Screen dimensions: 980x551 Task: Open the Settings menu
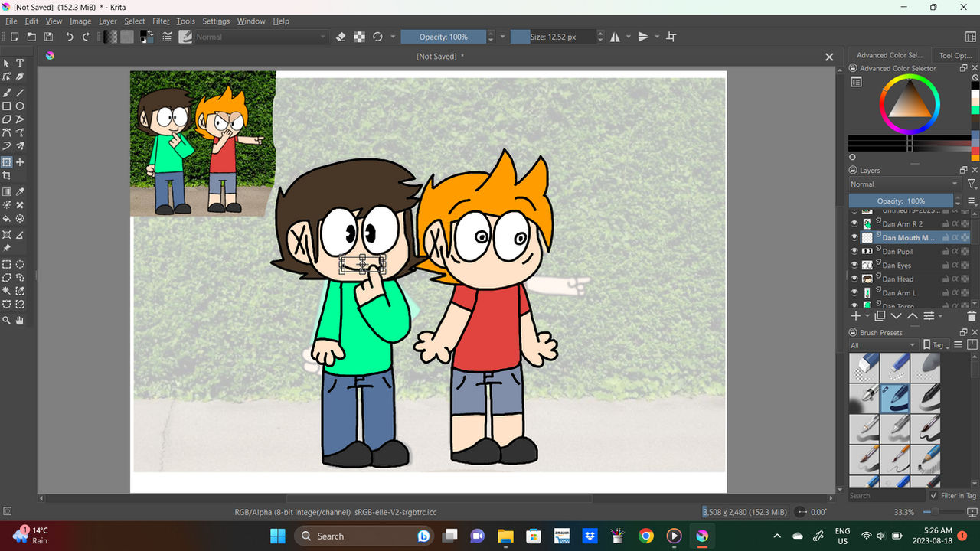coord(216,21)
